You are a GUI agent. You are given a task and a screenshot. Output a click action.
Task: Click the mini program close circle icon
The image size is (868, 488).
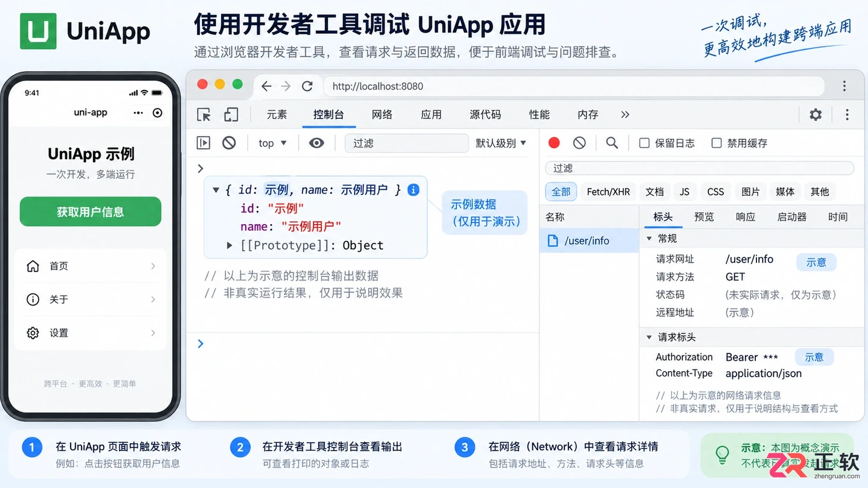[x=158, y=113]
